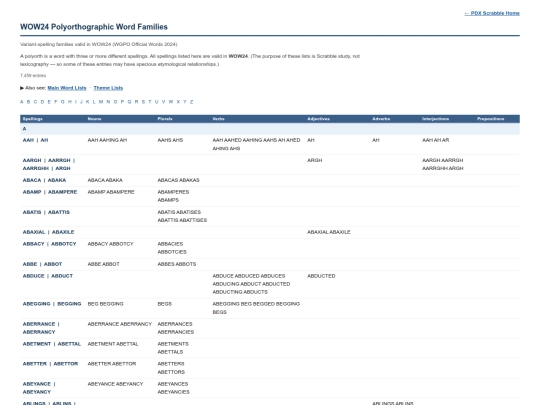Jump to letter Q in alphabet index

[129, 102]
